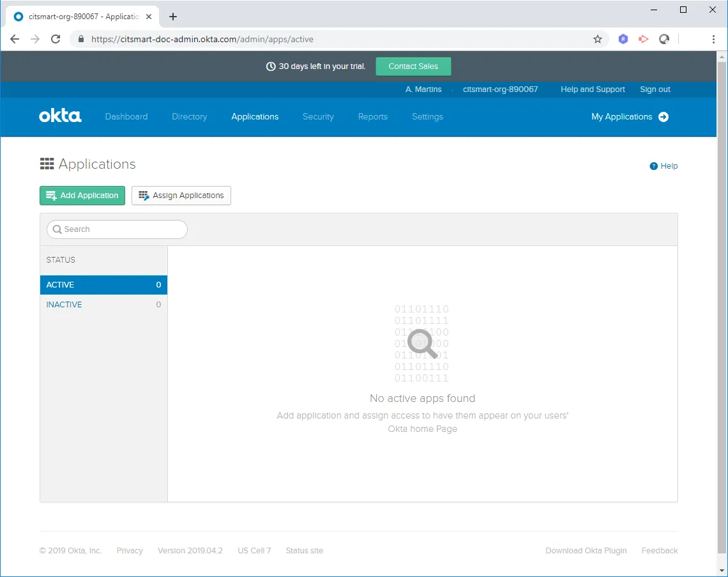Click the browser forward arrow
This screenshot has height=577, width=728.
[x=35, y=39]
